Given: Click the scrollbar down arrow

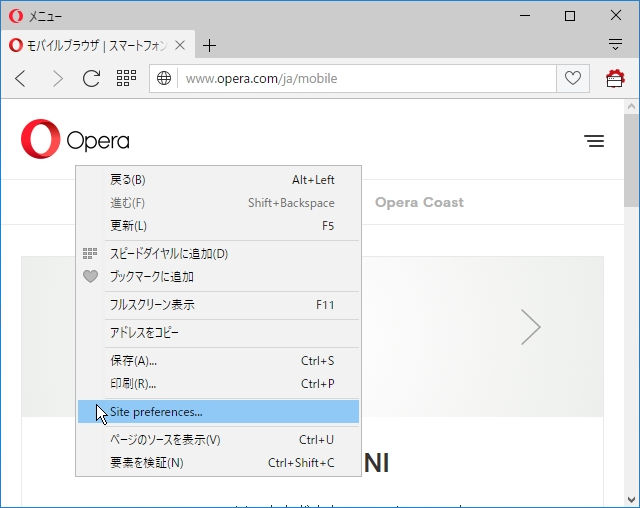Looking at the screenshot, I should (631, 499).
